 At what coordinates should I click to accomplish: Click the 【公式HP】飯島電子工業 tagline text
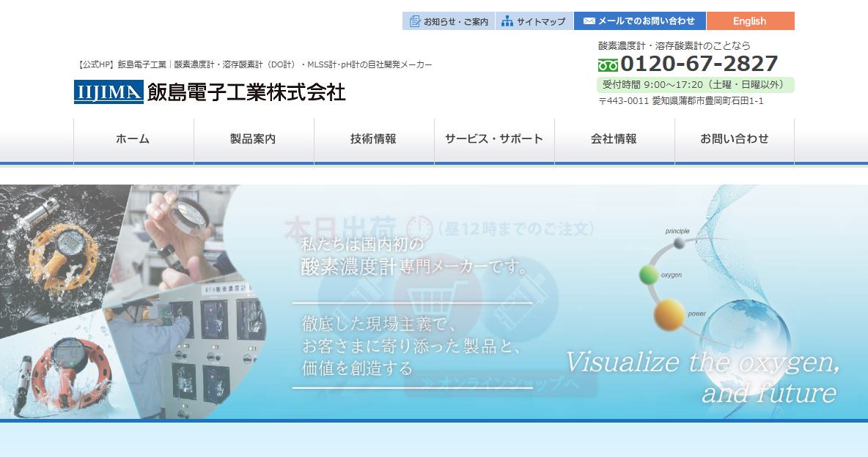[x=254, y=64]
